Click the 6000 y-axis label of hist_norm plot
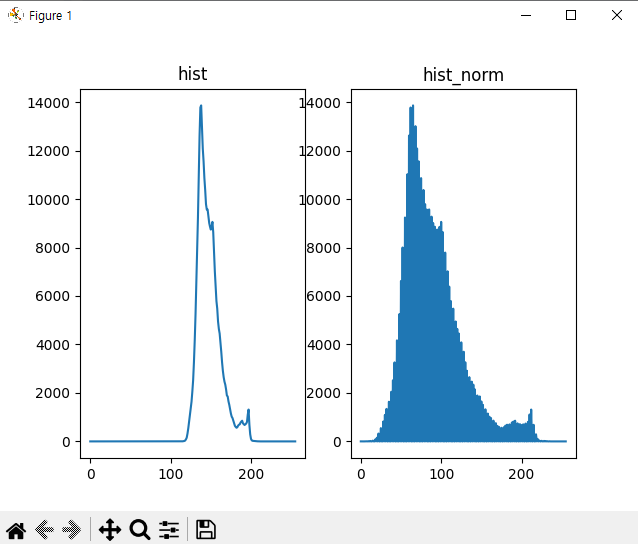This screenshot has width=638, height=544. (x=323, y=296)
